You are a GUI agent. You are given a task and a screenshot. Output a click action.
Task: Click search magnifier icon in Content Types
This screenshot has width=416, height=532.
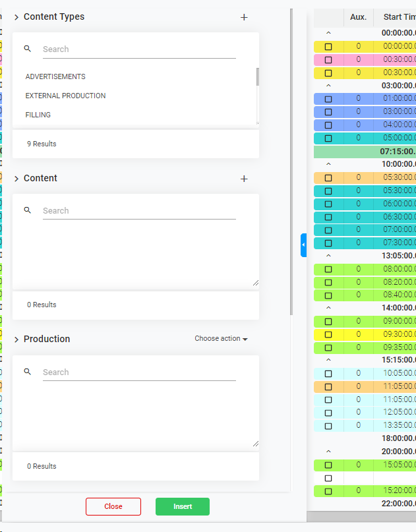pyautogui.click(x=28, y=49)
